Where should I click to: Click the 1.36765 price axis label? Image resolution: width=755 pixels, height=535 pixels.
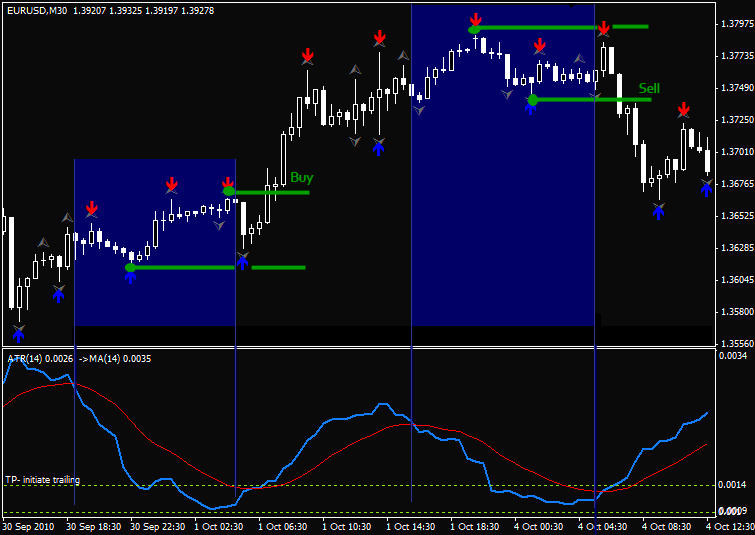tap(736, 184)
